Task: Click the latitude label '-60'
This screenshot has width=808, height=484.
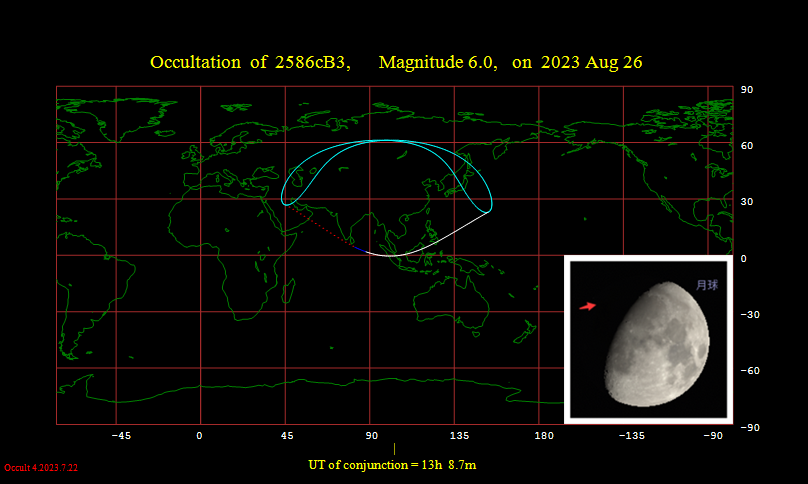Action: pos(750,371)
